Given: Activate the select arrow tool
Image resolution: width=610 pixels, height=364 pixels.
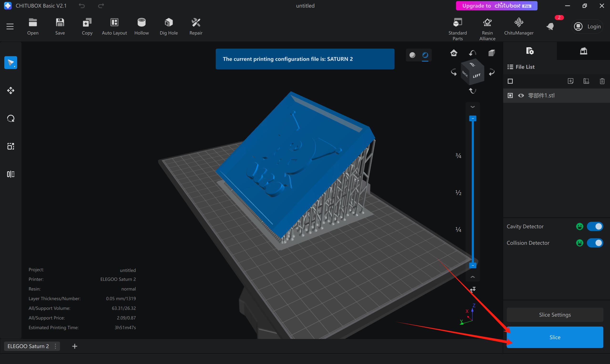Looking at the screenshot, I should [11, 62].
